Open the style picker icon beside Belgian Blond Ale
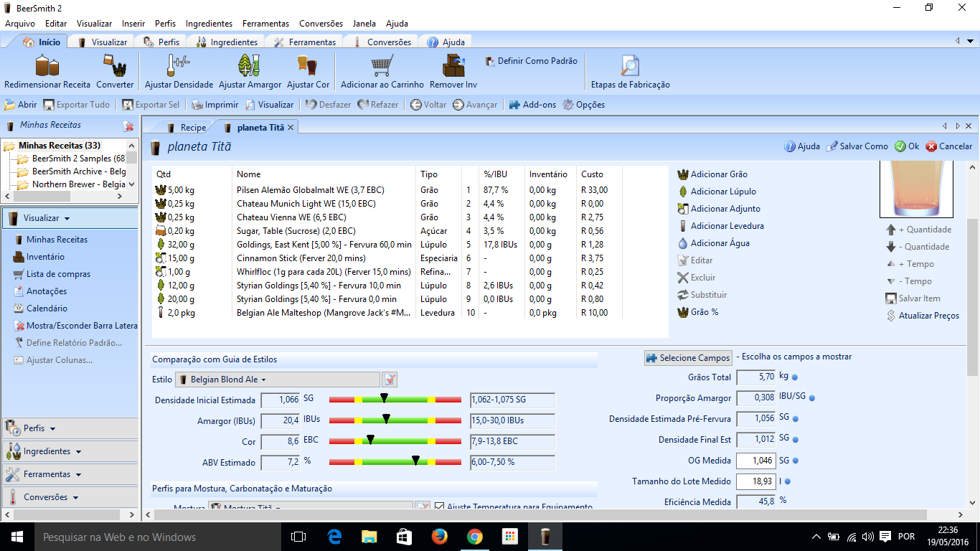 pyautogui.click(x=390, y=380)
